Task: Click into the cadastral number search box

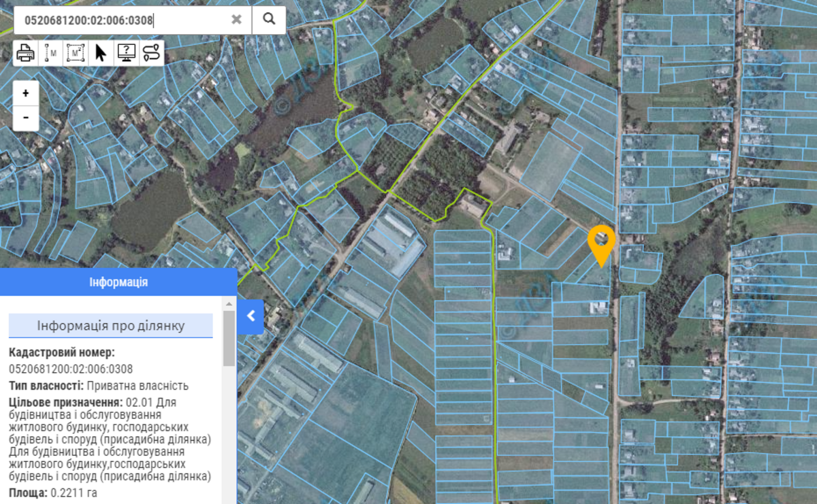Action: coord(123,20)
